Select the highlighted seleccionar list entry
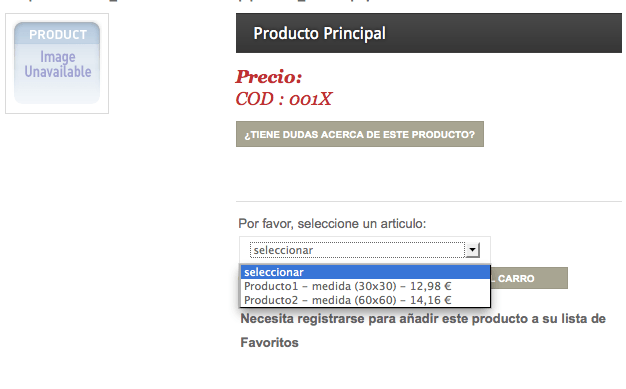 point(365,272)
